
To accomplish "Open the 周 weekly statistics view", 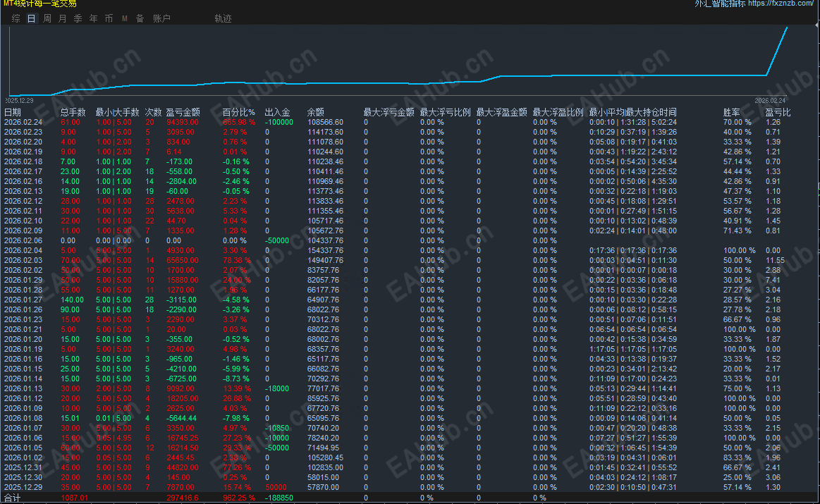I will 47,18.
